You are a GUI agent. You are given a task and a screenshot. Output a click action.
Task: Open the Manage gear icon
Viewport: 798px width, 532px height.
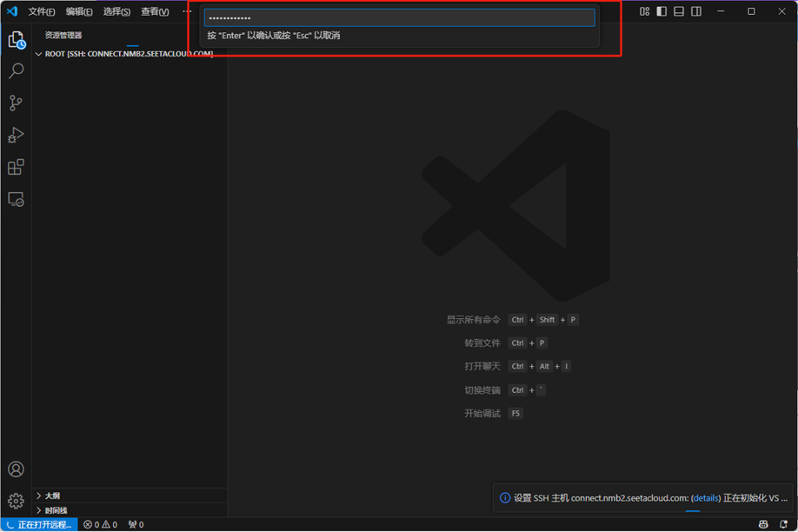[17, 501]
